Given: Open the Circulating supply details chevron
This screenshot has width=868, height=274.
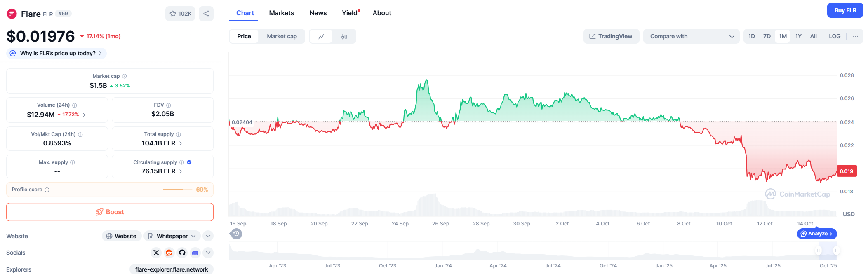Looking at the screenshot, I should (181, 171).
